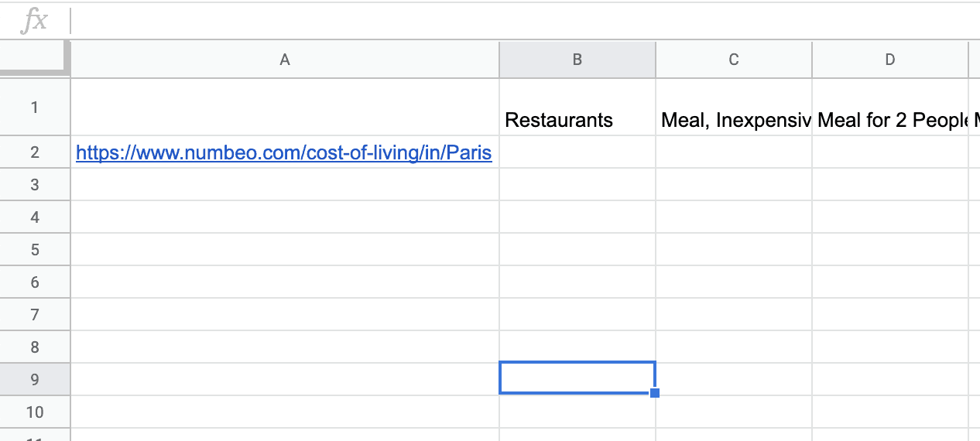Click cell C2 under Meal, Inexpensive
The image size is (980, 441).
(x=734, y=152)
